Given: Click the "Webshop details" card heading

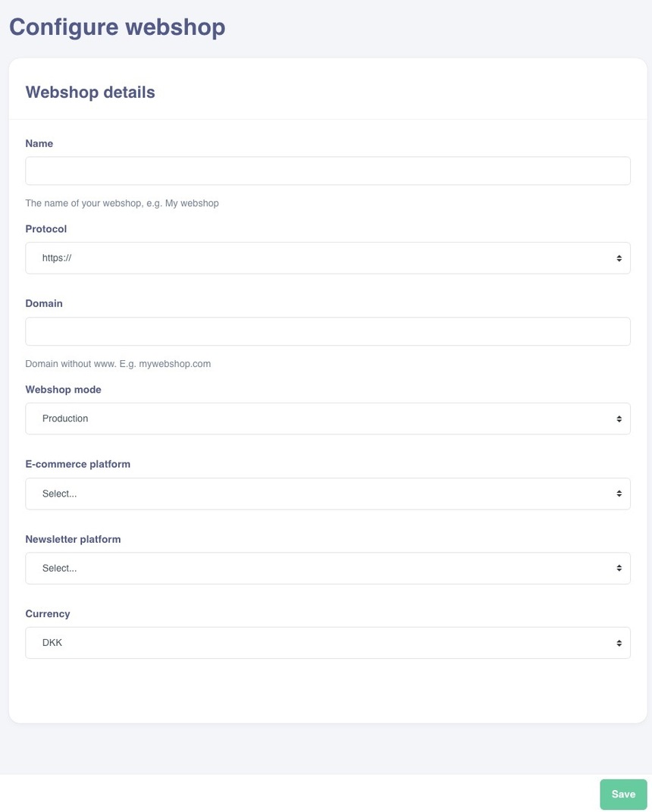Looking at the screenshot, I should (90, 92).
